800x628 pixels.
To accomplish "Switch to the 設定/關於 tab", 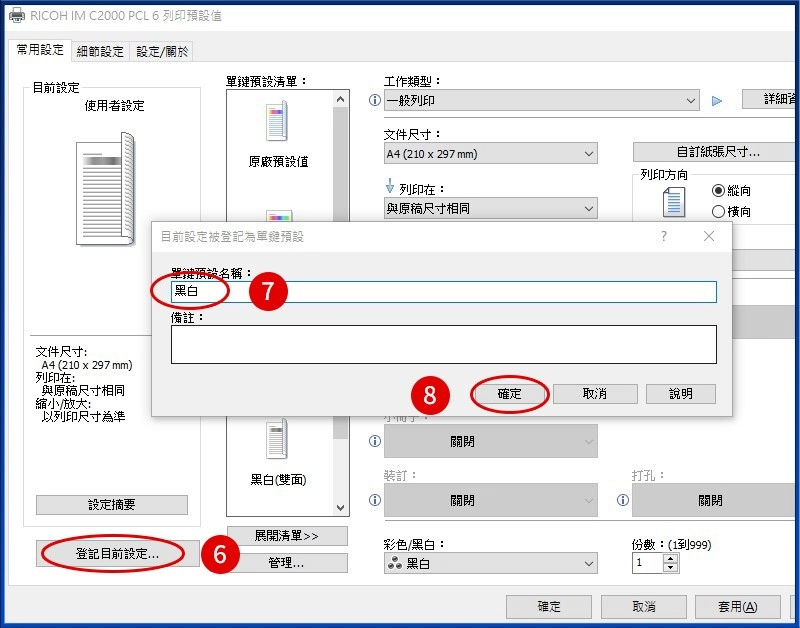I will click(x=160, y=50).
